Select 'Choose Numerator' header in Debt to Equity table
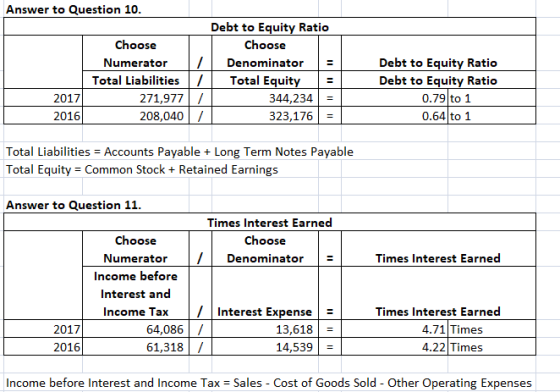Viewport: 560px width, 392px height. (x=136, y=54)
